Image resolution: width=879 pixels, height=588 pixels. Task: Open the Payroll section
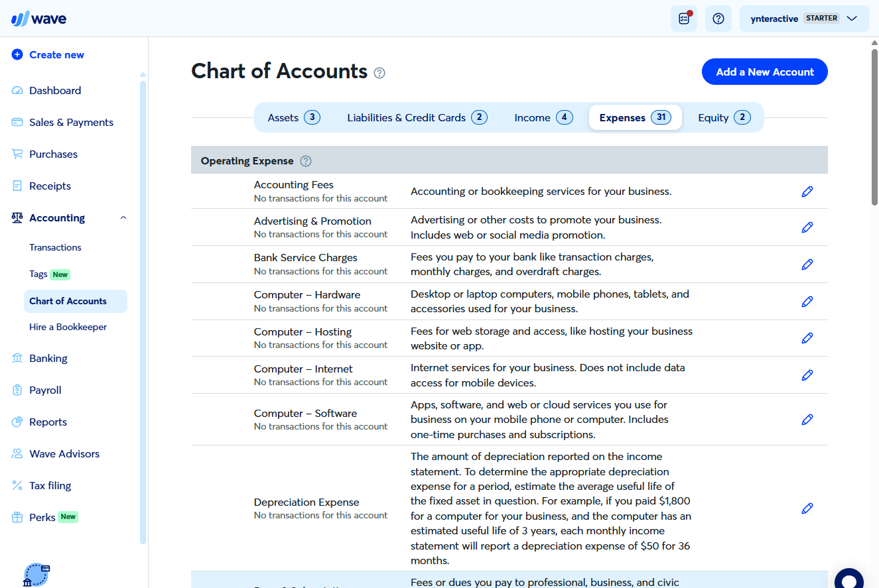[45, 390]
